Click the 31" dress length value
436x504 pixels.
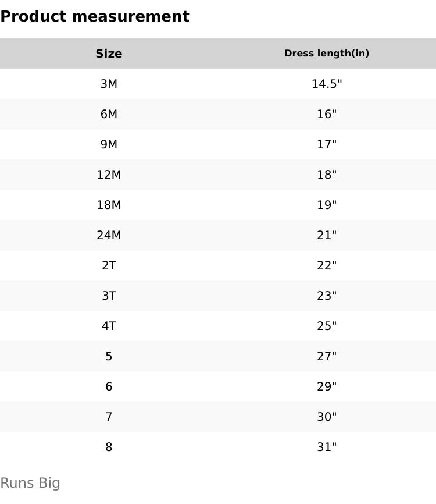[x=327, y=447]
